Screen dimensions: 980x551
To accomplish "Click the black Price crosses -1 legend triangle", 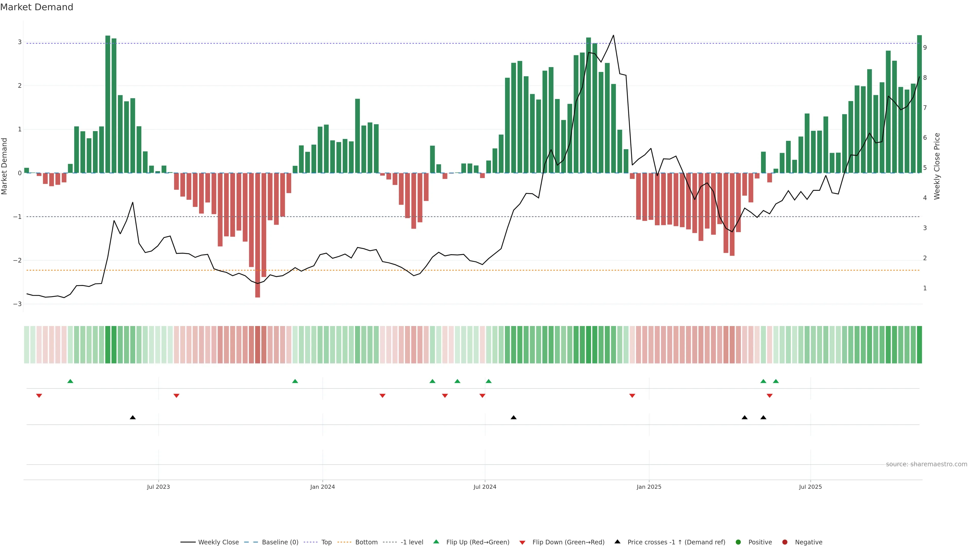I will coord(617,542).
